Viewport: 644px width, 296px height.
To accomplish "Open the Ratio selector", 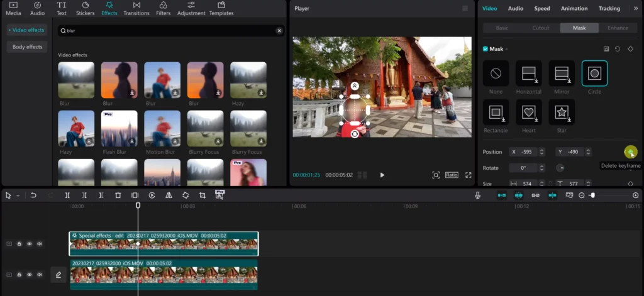I will (x=452, y=175).
